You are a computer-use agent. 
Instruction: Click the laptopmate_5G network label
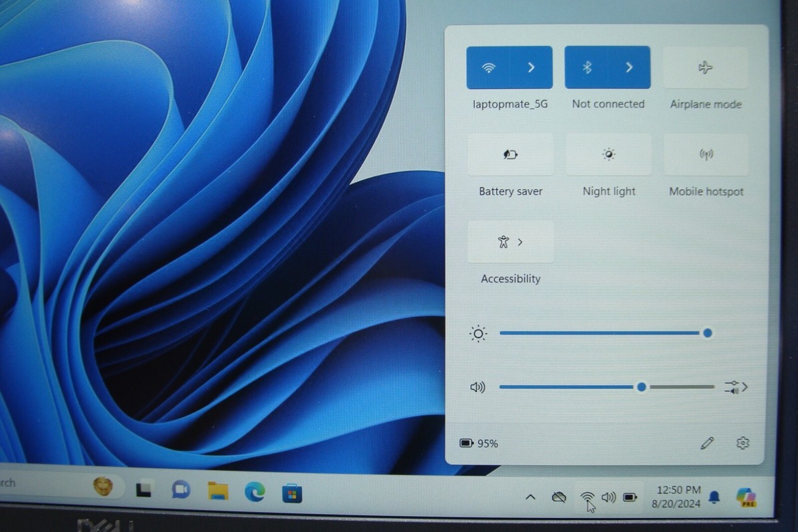pyautogui.click(x=510, y=104)
